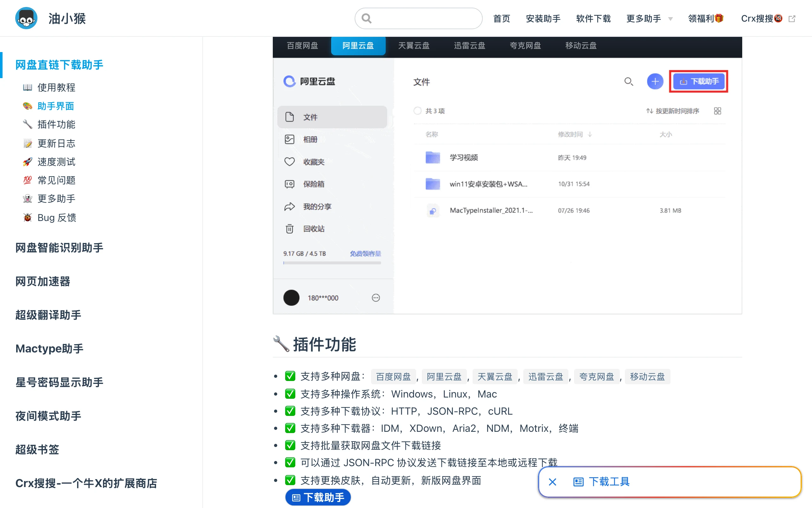This screenshot has width=812, height=508.
Task: Click the black user avatar
Action: [x=291, y=298]
